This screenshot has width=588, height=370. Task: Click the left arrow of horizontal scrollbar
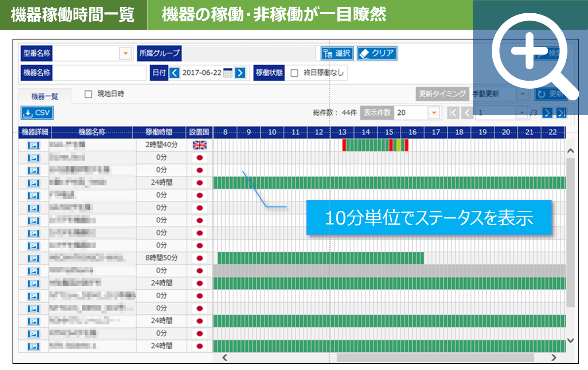[225, 358]
